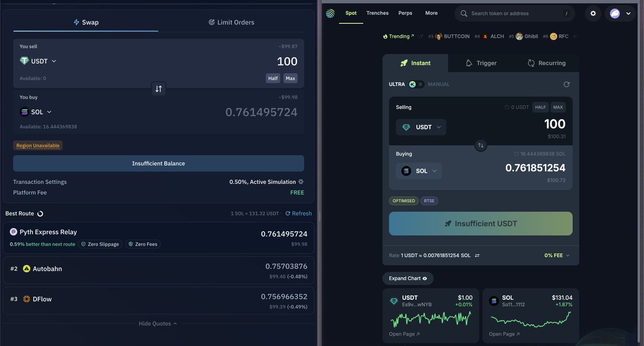Click the RTSE badge

pos(429,201)
